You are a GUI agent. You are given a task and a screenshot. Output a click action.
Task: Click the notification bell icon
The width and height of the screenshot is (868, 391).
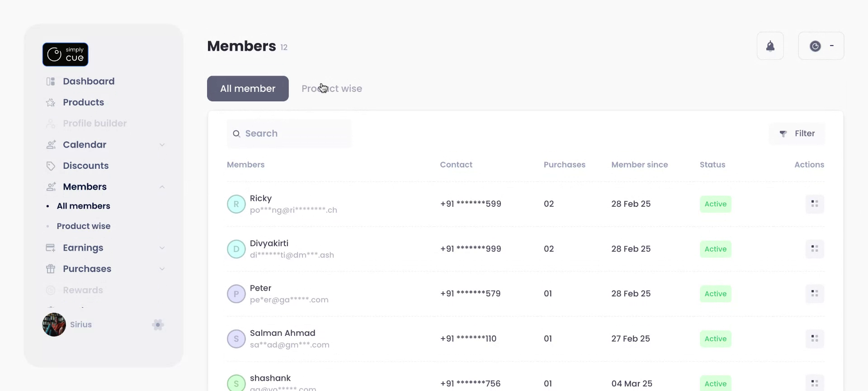(770, 46)
